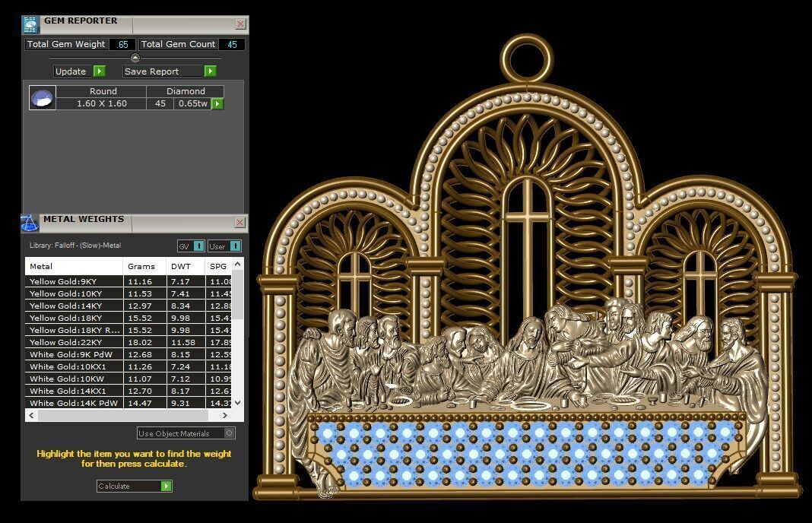Click the pendant's top bail ring

pyautogui.click(x=527, y=58)
